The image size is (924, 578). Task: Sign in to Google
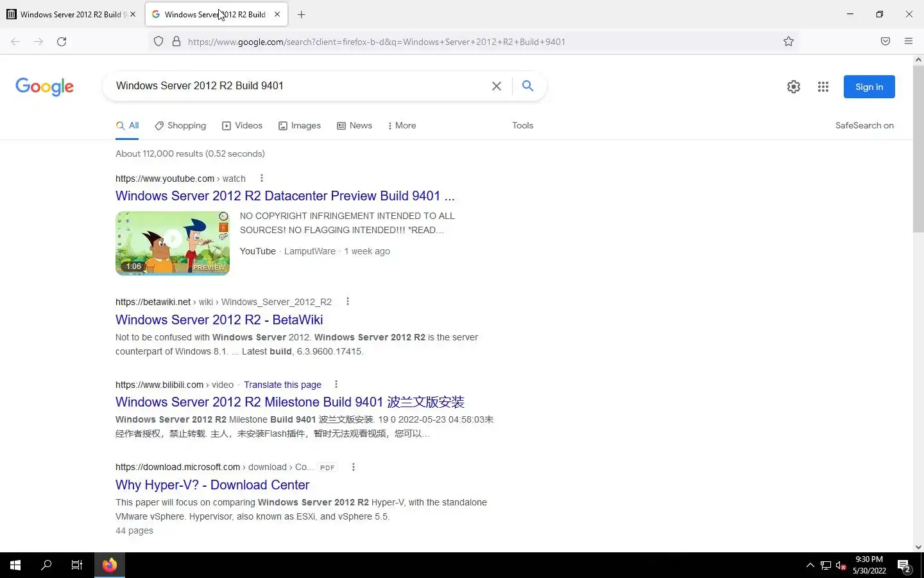click(x=869, y=87)
